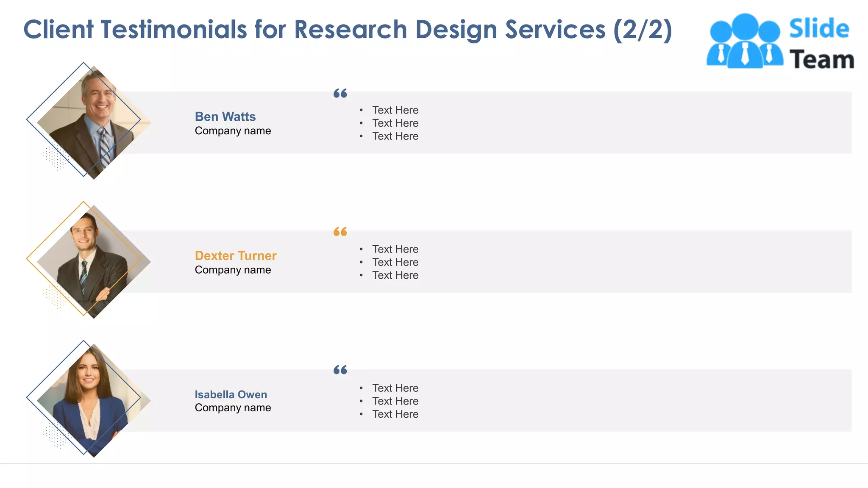Click the 'Slide' word in the logo
The image size is (868, 488).
(819, 28)
